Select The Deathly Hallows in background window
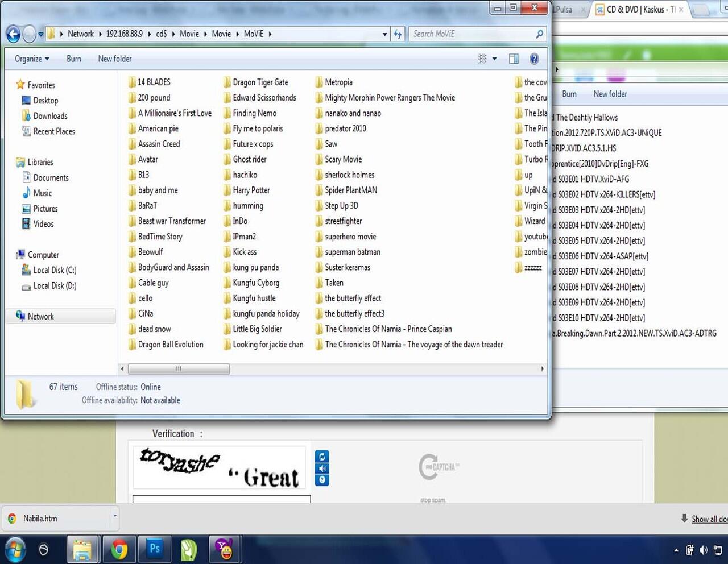The width and height of the screenshot is (728, 564). tap(586, 118)
